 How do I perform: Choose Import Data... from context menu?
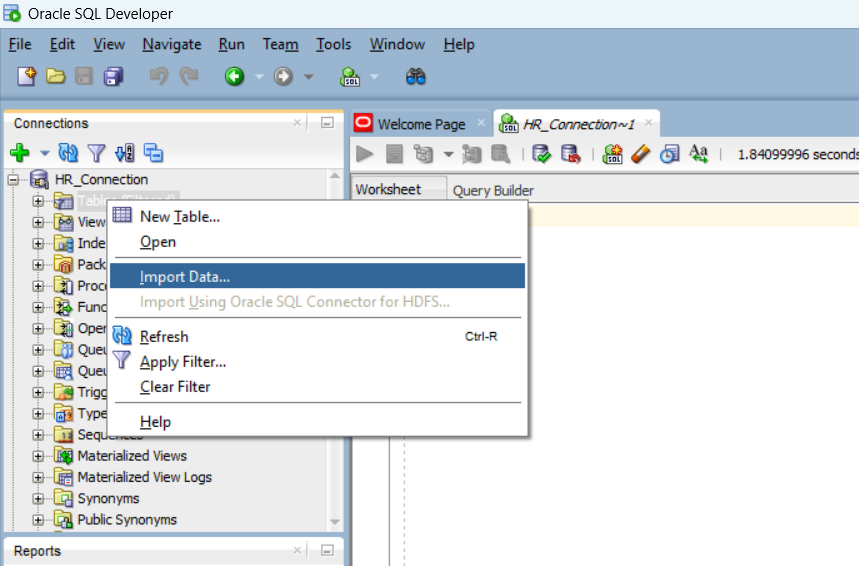pos(317,276)
